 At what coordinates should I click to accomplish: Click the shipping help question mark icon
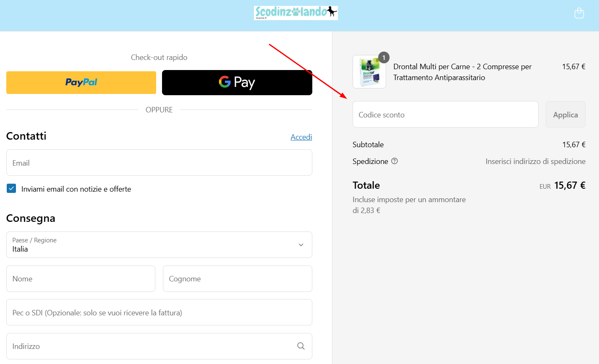tap(394, 161)
